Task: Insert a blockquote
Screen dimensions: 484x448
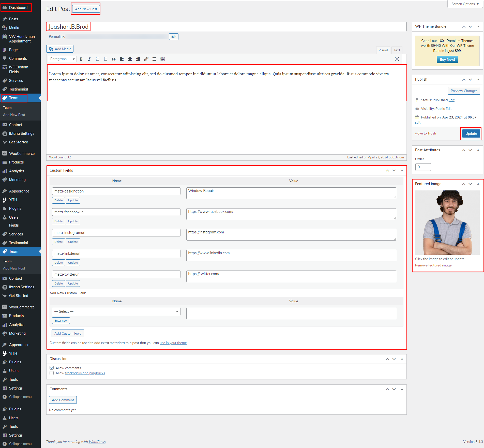Action: [114, 59]
